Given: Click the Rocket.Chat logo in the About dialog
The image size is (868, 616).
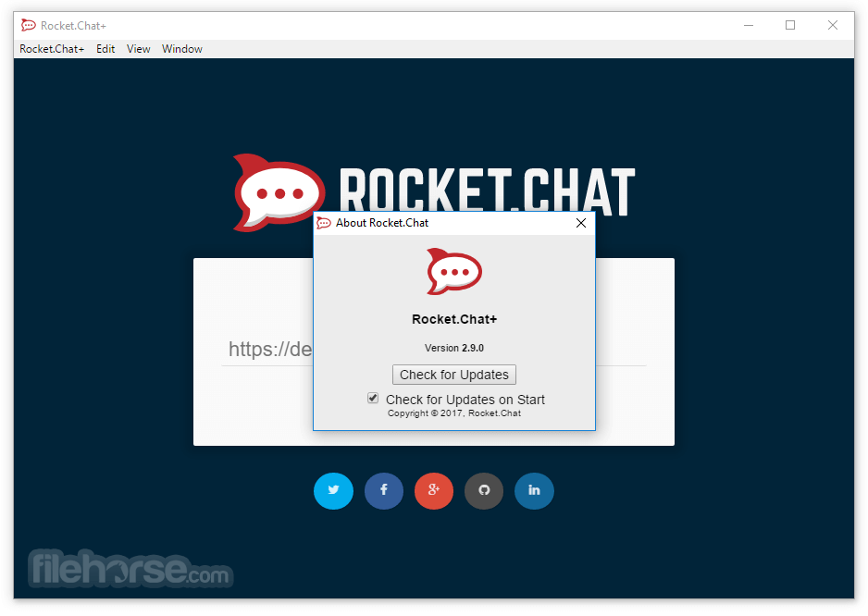Looking at the screenshot, I should [x=454, y=271].
